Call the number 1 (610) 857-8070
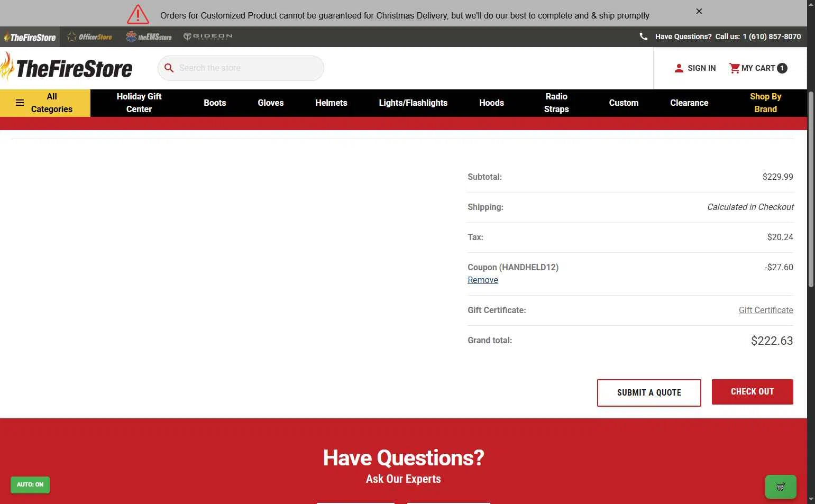815x504 pixels. [x=772, y=36]
